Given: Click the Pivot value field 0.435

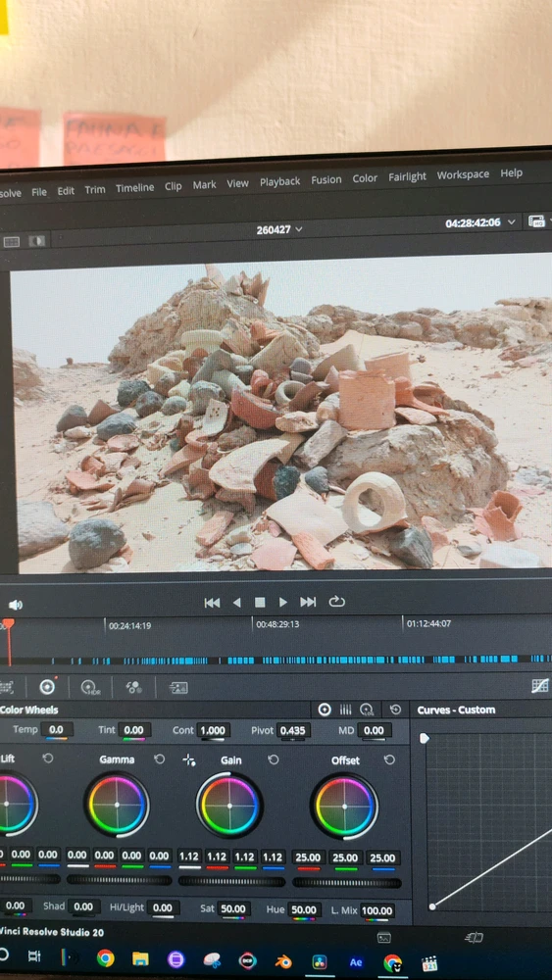Looking at the screenshot, I should (x=292, y=730).
